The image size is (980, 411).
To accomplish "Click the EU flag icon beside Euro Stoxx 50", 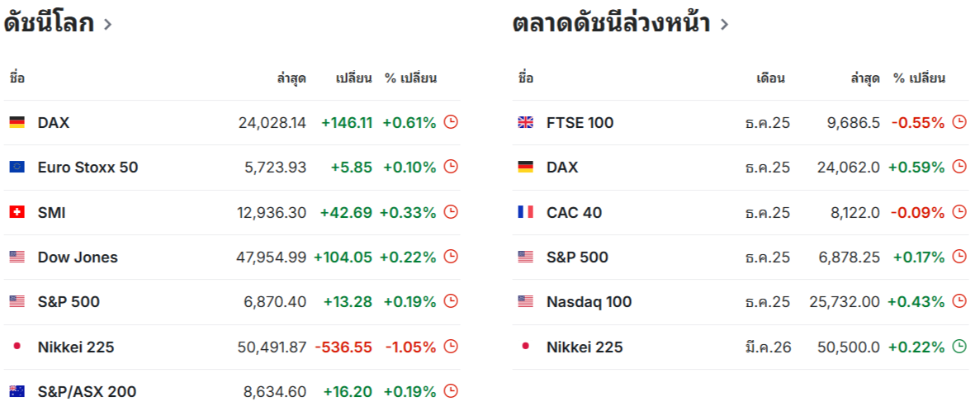I will [17, 168].
